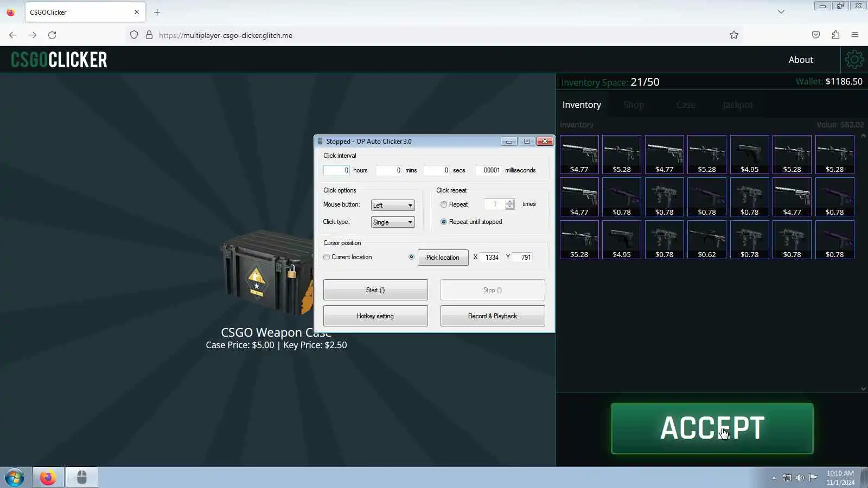
Task: Click the repeat times number field
Action: pos(494,204)
